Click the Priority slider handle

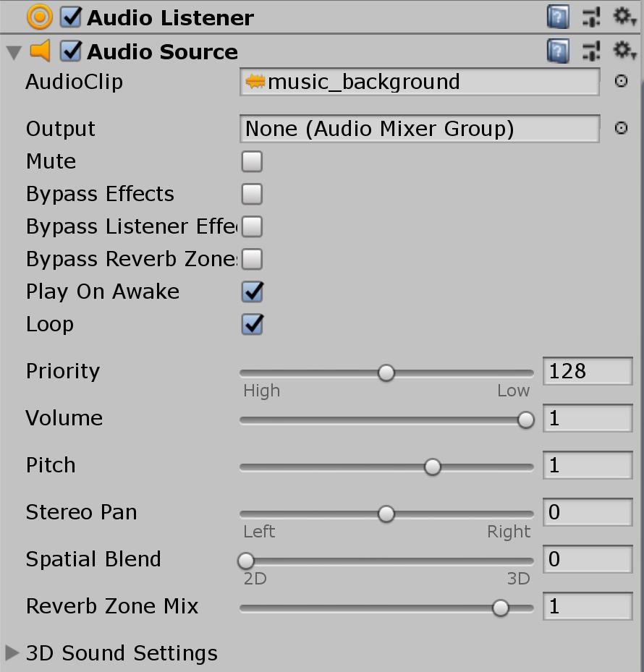click(x=386, y=373)
